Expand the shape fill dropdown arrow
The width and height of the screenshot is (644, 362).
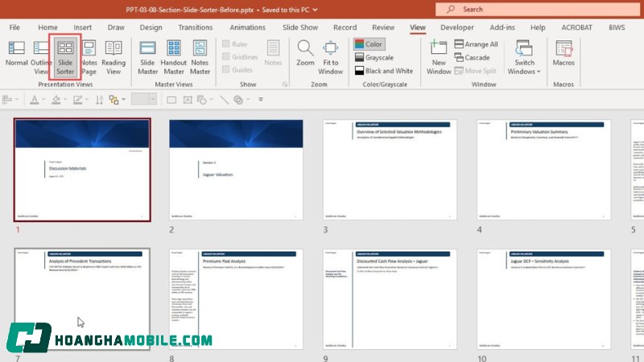click(65, 99)
